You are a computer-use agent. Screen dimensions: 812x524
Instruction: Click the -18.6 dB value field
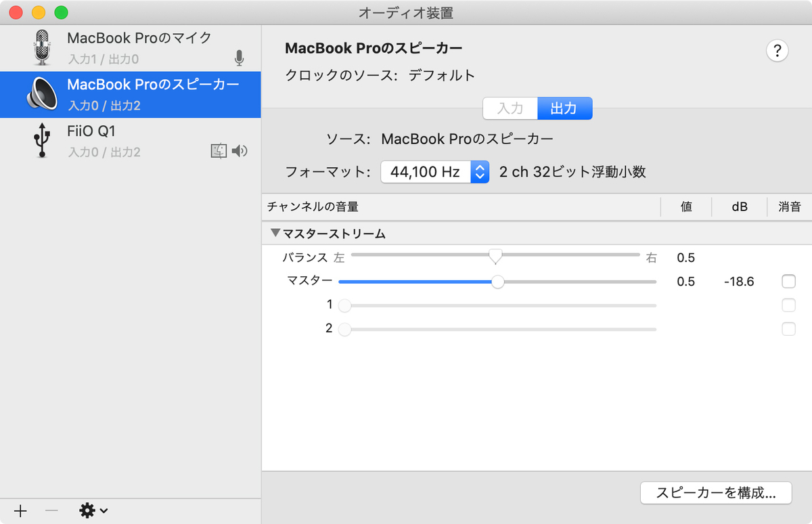[739, 282]
